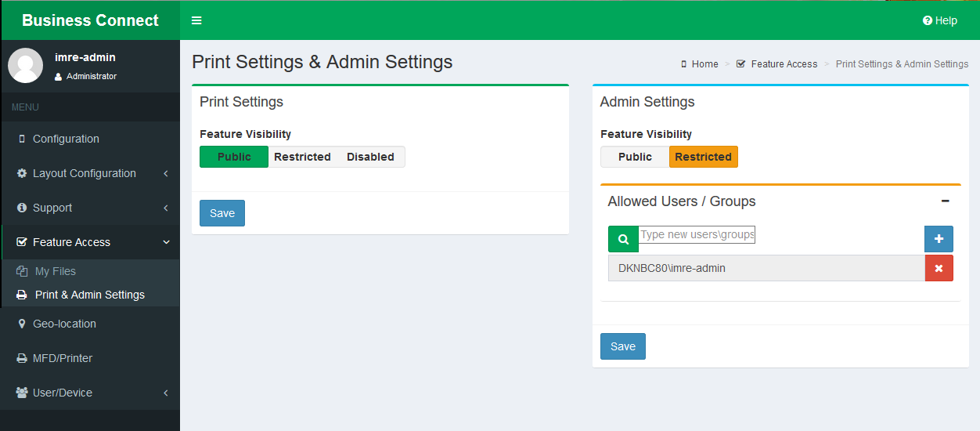Open My Files in the sidebar

point(55,271)
